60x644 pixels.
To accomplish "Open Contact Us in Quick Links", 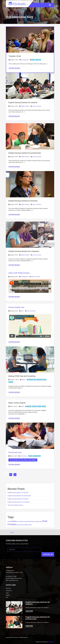I will (x=9, y=590).
